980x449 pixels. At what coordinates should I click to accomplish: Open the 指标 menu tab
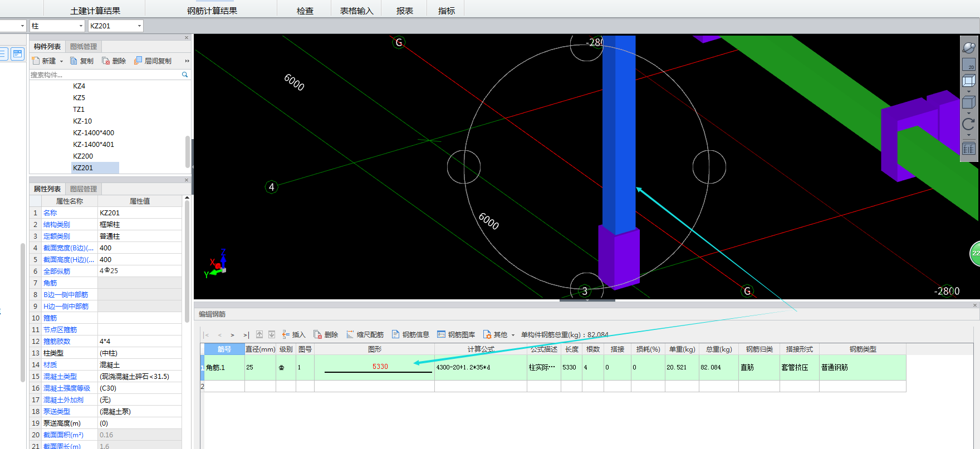click(x=447, y=11)
